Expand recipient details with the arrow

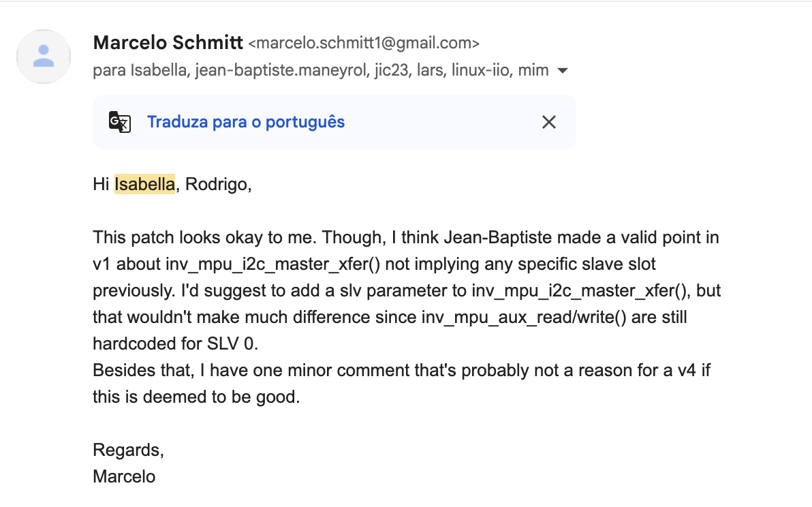click(x=563, y=70)
